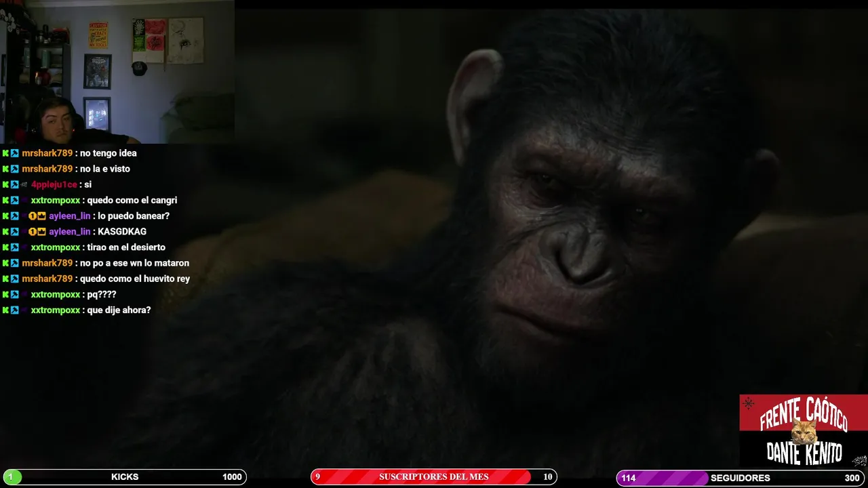This screenshot has width=868, height=488.
Task: Click the hammer badge on the 'quedo como el huevito rey' row
Action: pos(14,279)
